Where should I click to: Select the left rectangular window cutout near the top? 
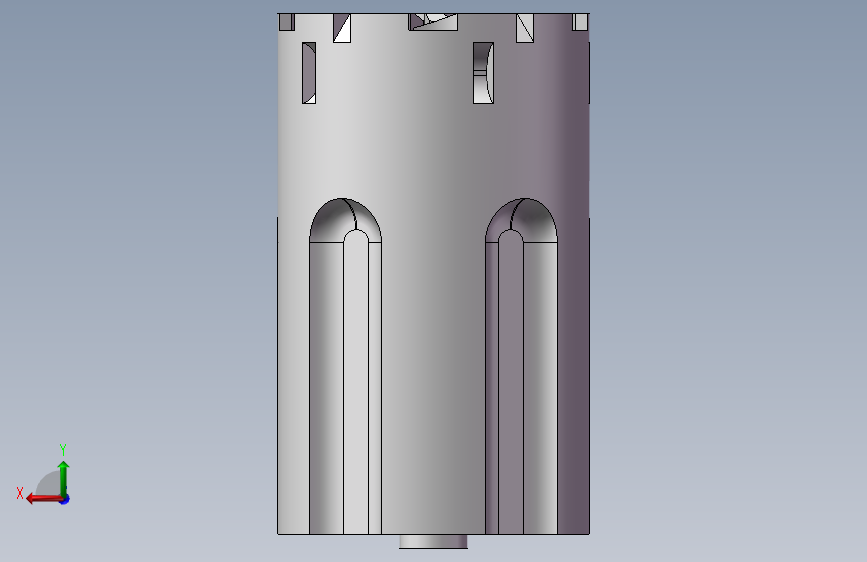coord(309,73)
